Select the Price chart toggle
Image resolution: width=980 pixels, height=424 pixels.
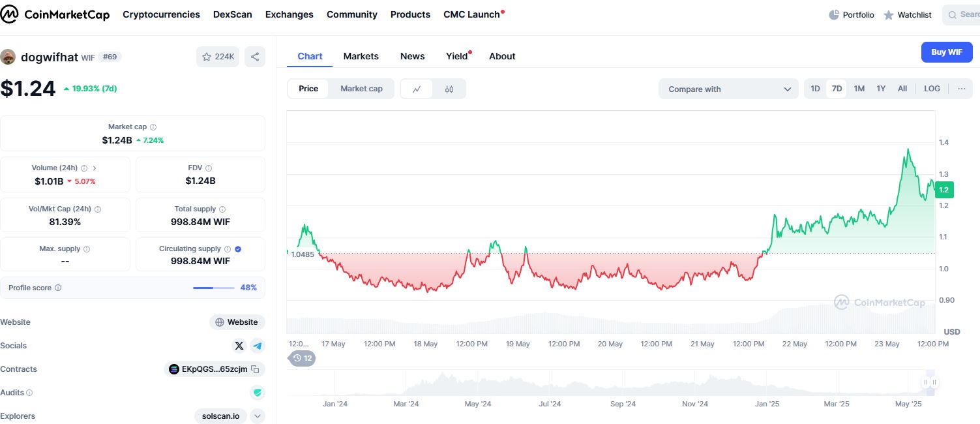pos(308,89)
